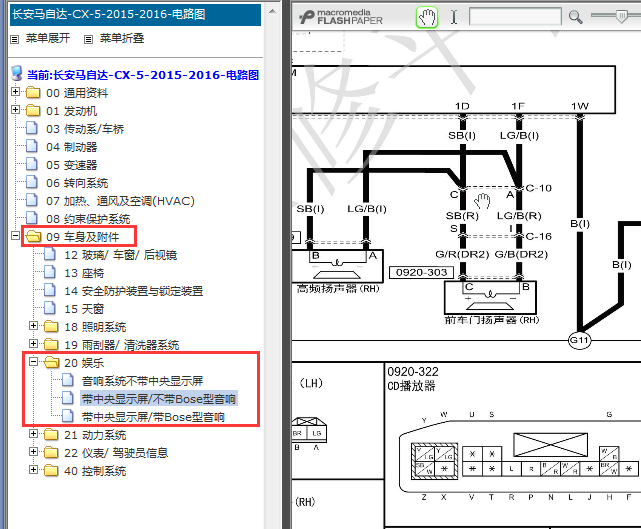Open the 04 制动器 entry
641x529 pixels.
pos(72,147)
